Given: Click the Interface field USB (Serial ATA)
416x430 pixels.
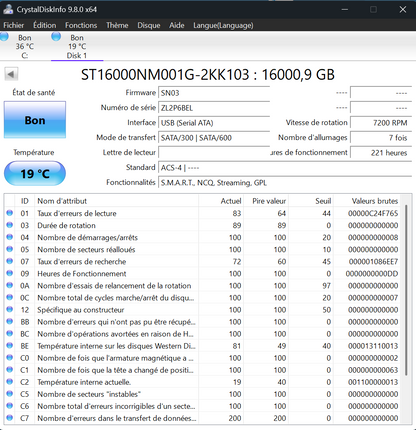Looking at the screenshot, I should 214,123.
